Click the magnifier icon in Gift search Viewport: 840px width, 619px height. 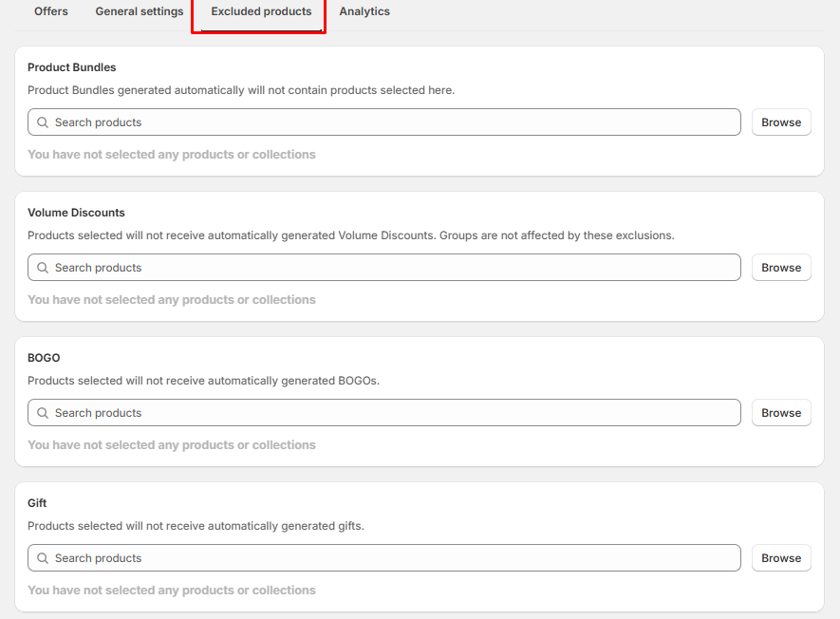(x=43, y=558)
